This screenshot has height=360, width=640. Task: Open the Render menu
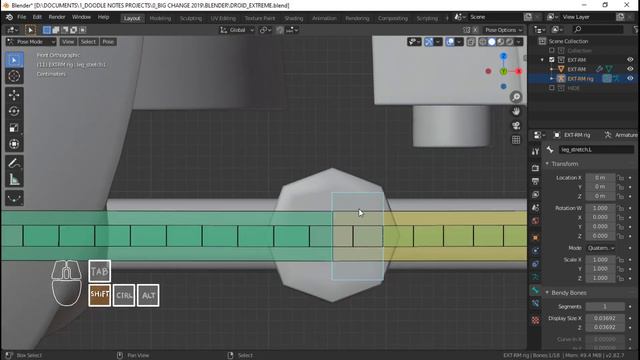click(57, 17)
